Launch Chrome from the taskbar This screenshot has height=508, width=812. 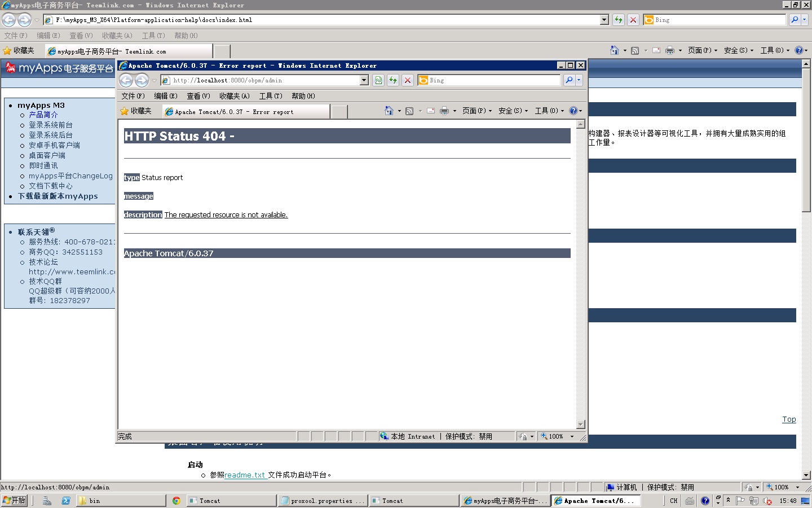[x=176, y=501]
